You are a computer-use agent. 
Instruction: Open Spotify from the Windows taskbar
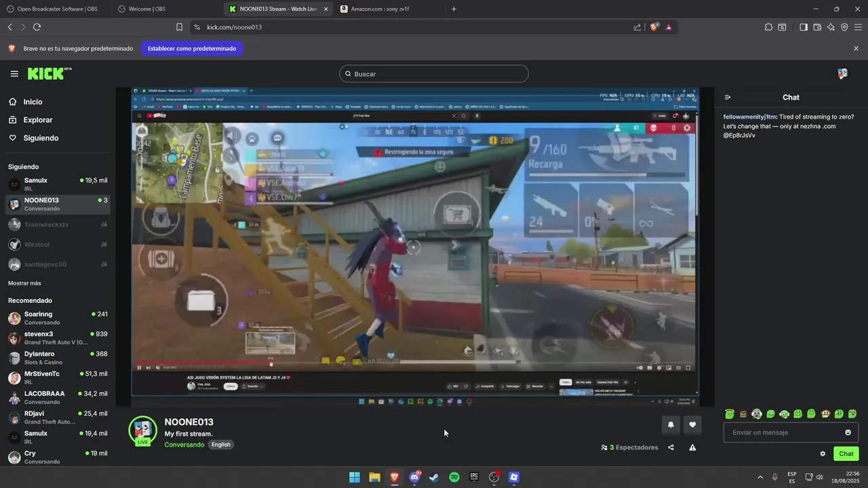pos(454,477)
